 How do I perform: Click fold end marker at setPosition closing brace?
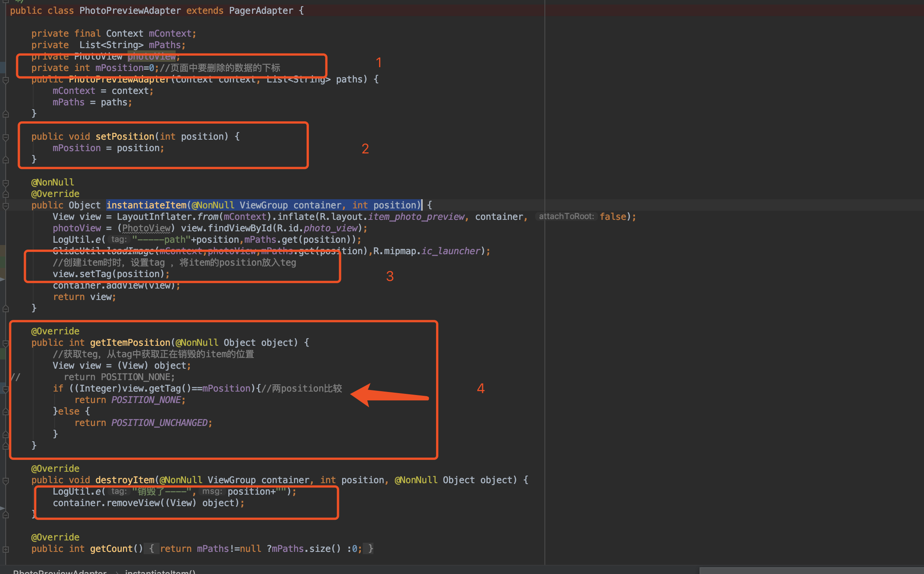[x=6, y=160]
